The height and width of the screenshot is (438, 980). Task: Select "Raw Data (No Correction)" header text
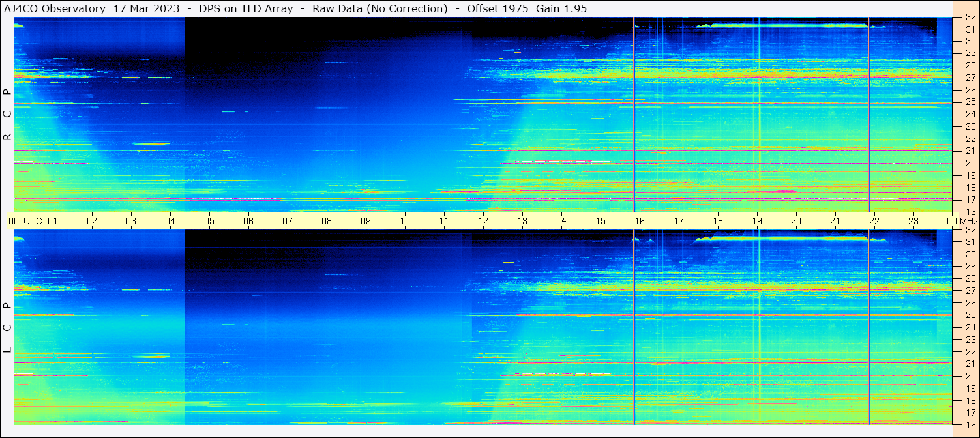tap(380, 8)
